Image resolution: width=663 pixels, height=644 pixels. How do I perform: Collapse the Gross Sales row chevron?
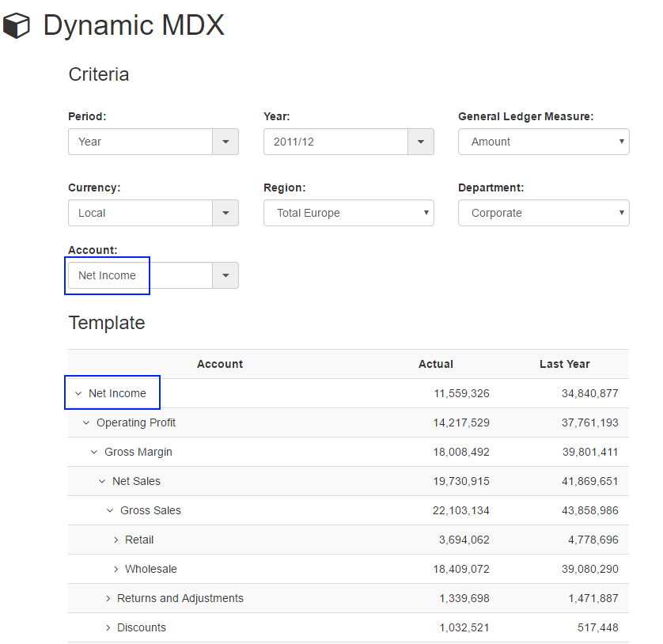click(x=110, y=510)
